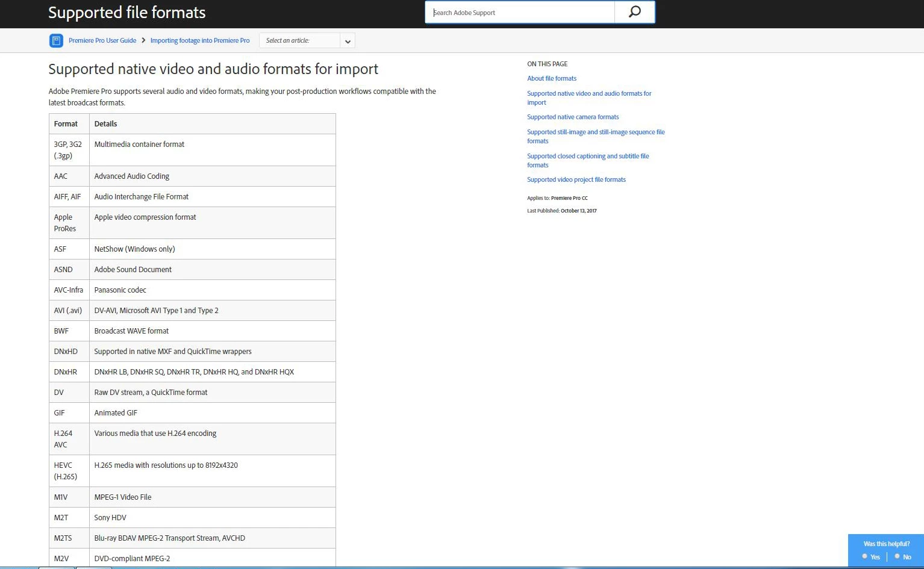Click the 'Supported file formats' page title
The height and width of the screenshot is (569, 924).
[x=126, y=13]
